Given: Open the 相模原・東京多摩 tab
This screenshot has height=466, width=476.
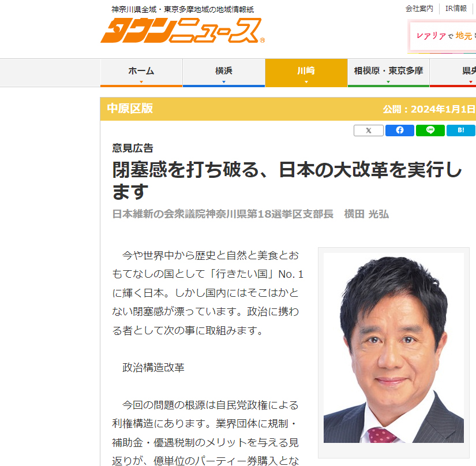Looking at the screenshot, I should [388, 73].
